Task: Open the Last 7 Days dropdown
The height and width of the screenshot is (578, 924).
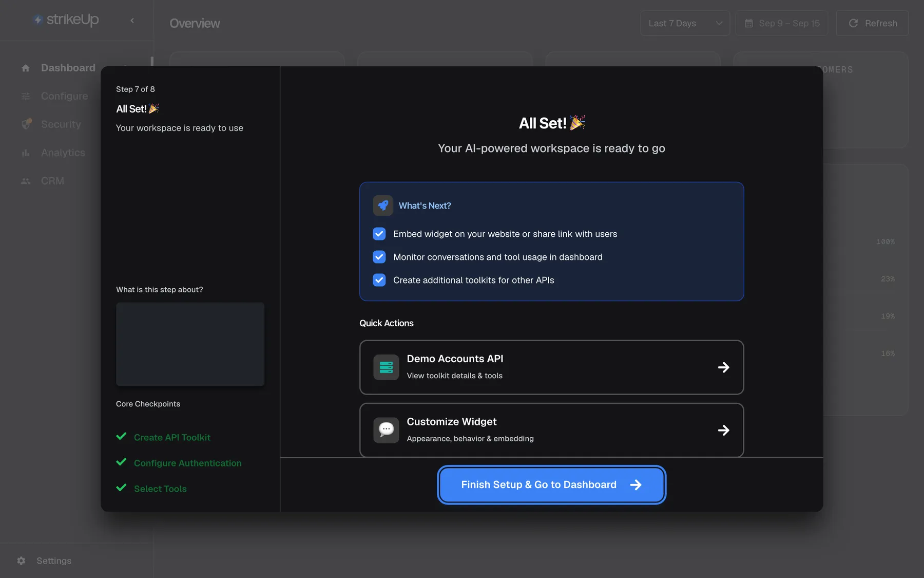Action: (x=685, y=23)
